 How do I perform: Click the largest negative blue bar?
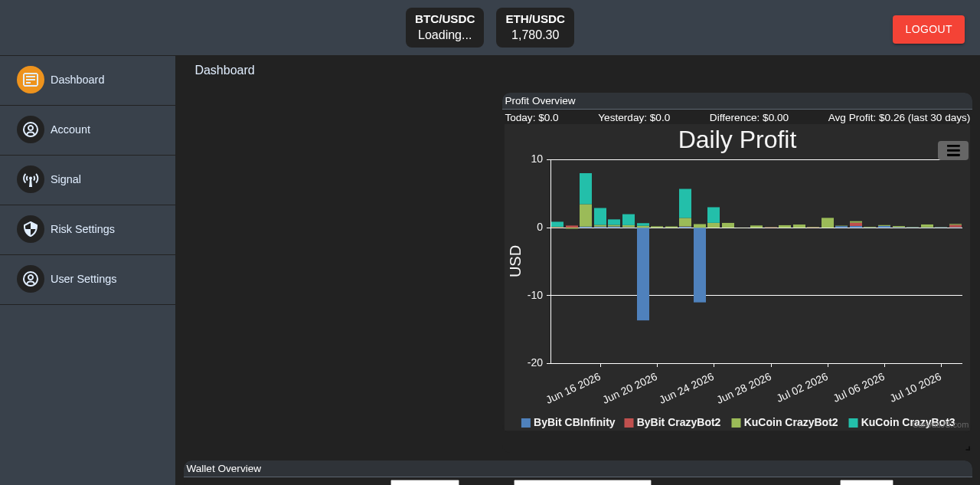(x=643, y=274)
